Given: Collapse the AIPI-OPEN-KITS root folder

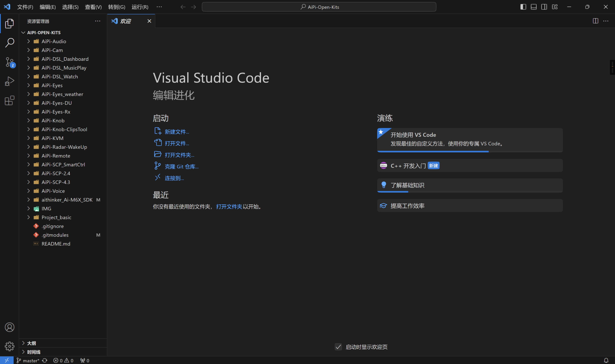Looking at the screenshot, I should [x=23, y=33].
